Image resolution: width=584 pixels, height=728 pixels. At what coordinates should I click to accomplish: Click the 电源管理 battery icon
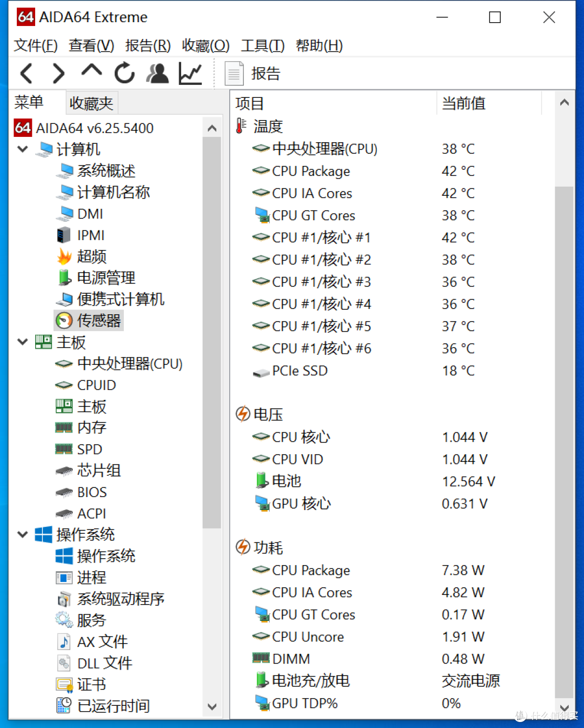[x=64, y=277]
